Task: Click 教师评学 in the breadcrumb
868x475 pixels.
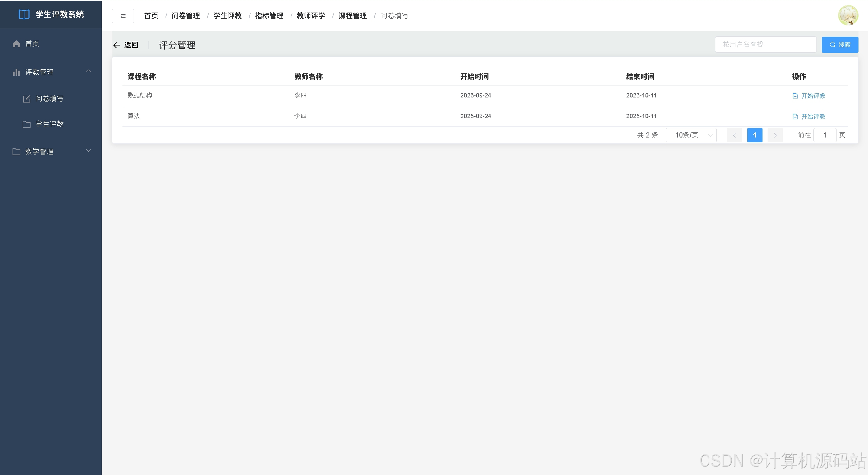Action: tap(311, 16)
